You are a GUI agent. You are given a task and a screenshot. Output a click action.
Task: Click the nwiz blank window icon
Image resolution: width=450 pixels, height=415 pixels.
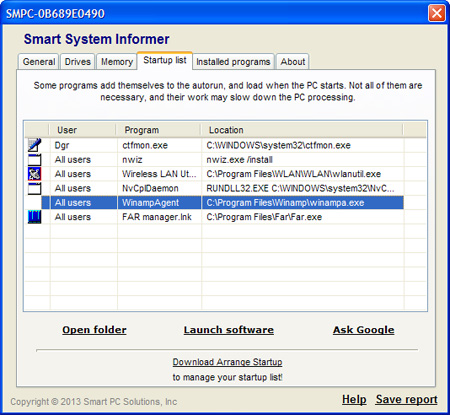[35, 160]
